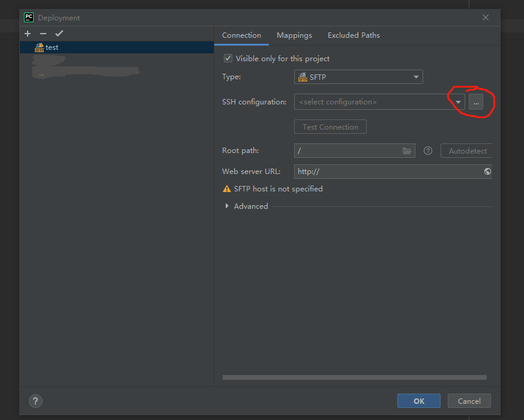The height and width of the screenshot is (420, 524).
Task: Expand the Advanced section
Action: (x=227, y=206)
